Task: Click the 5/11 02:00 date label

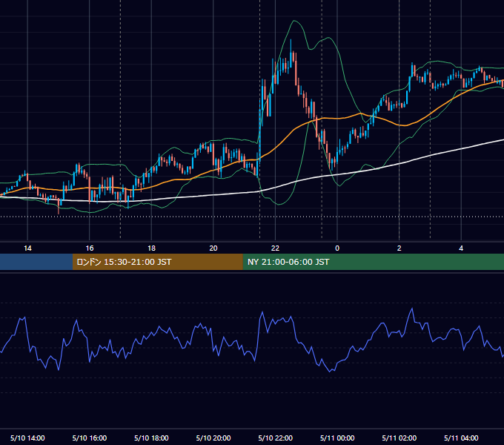Action: pyautogui.click(x=399, y=438)
